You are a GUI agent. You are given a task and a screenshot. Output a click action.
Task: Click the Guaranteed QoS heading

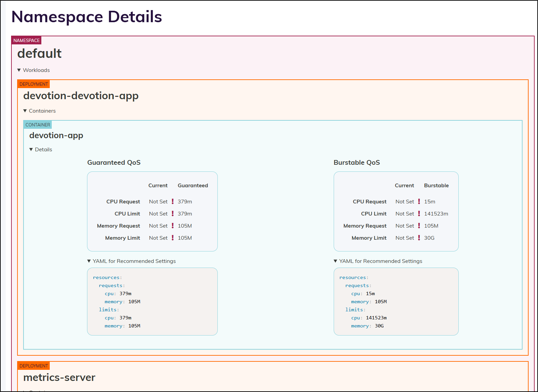click(114, 162)
